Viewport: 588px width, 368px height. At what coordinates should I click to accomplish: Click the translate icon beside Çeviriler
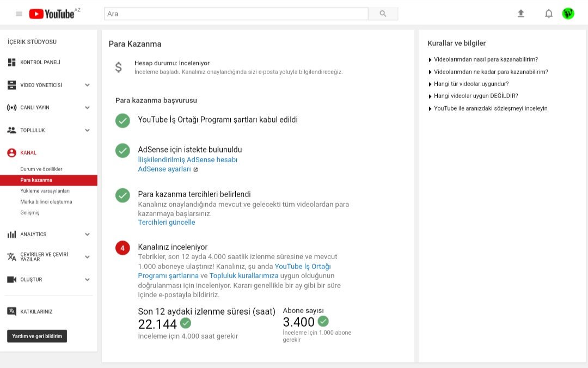click(11, 257)
